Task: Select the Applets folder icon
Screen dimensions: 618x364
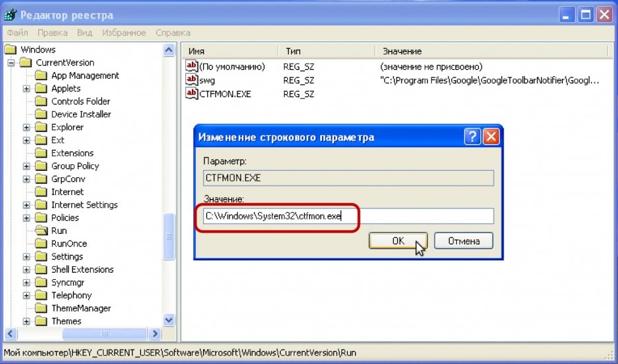Action: click(41, 89)
